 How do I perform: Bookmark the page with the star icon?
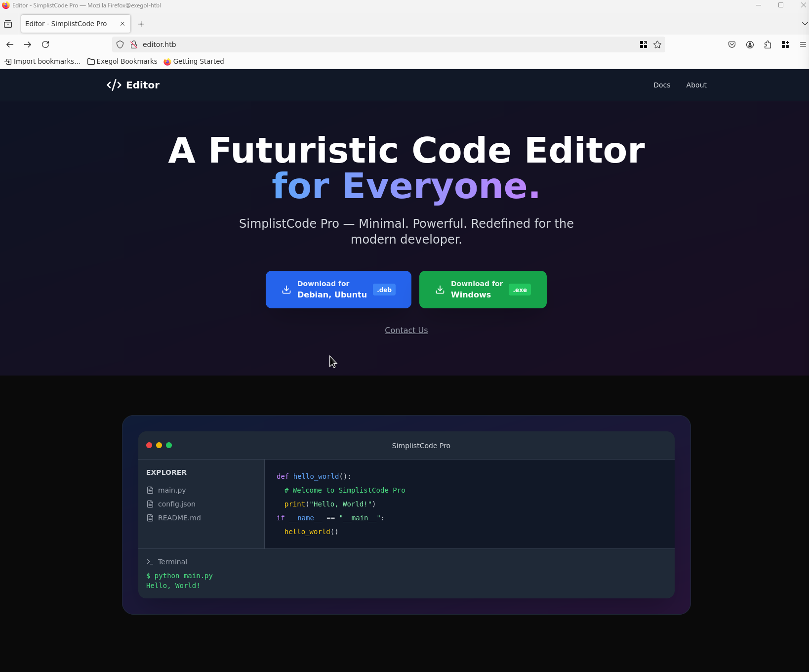(x=657, y=44)
